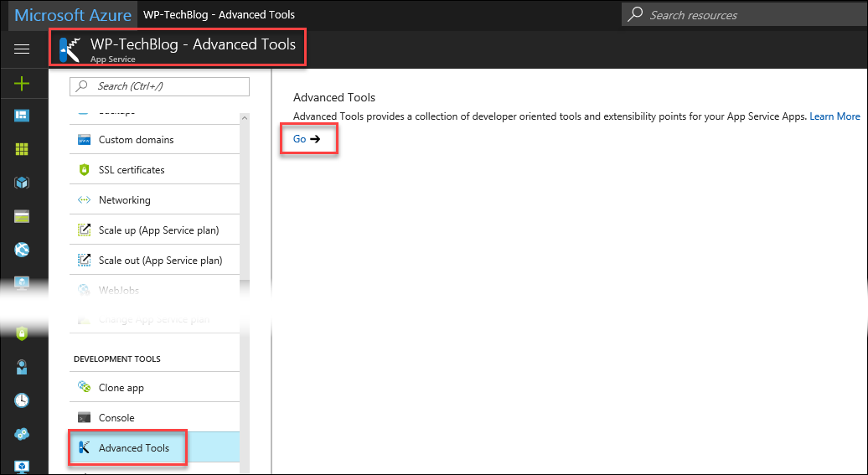
Task: Click the Custom domains www icon
Action: 84,140
